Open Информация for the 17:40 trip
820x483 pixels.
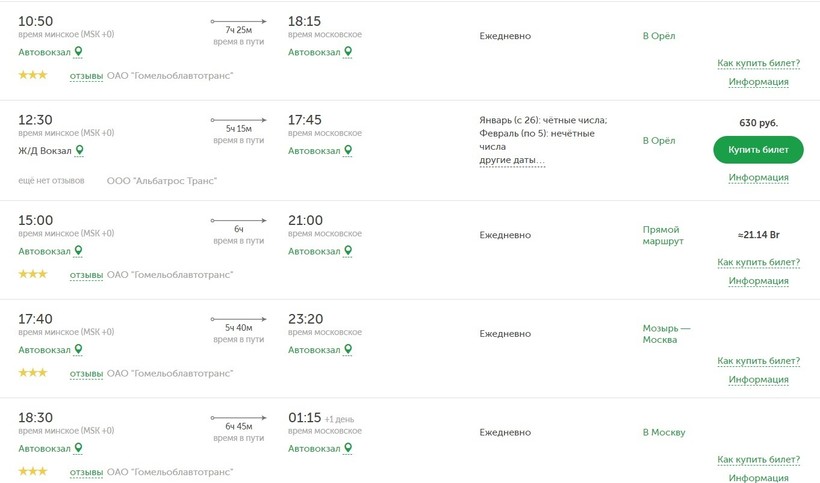click(758, 380)
